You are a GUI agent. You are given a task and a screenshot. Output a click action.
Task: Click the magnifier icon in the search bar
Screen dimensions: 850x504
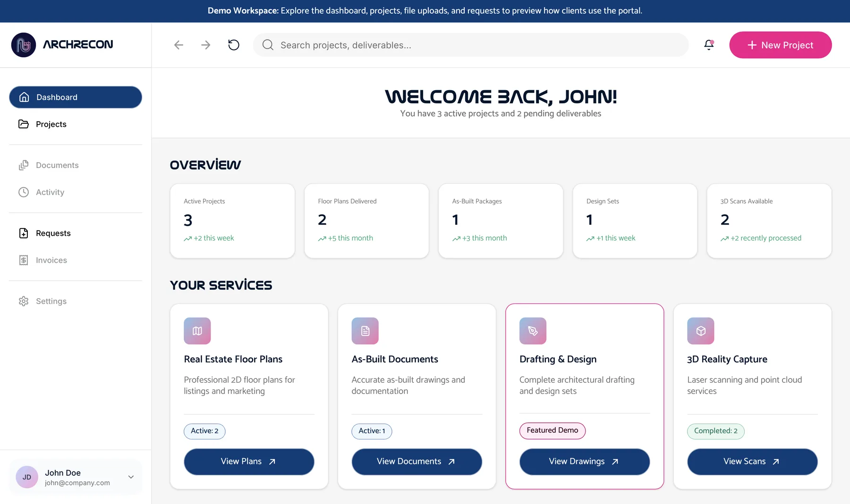[x=268, y=45]
